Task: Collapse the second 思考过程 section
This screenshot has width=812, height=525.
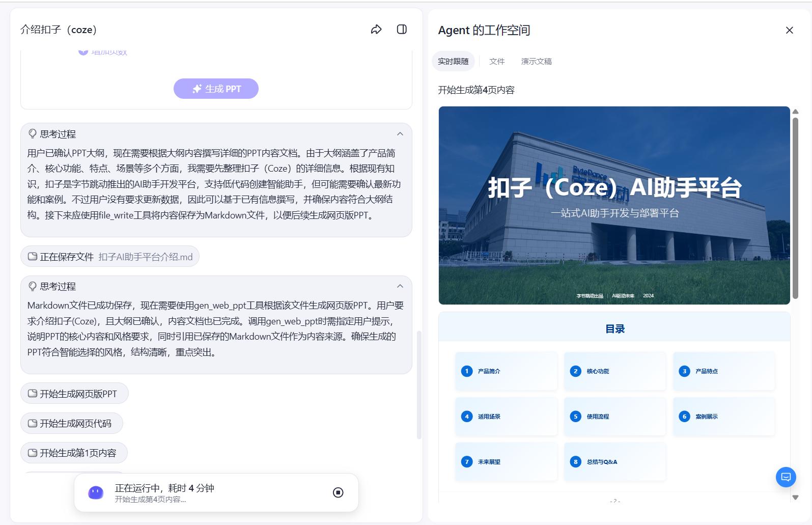Action: pyautogui.click(x=400, y=286)
